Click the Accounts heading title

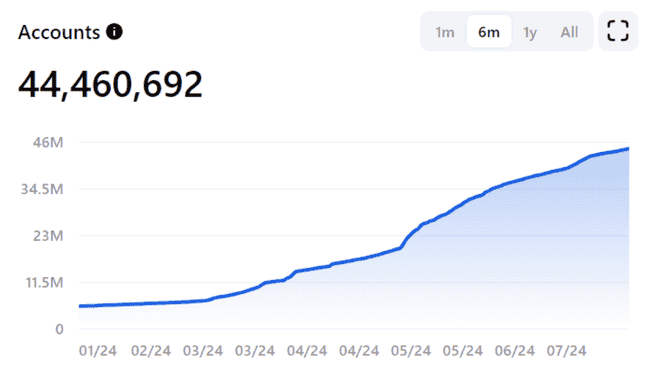[x=59, y=32]
